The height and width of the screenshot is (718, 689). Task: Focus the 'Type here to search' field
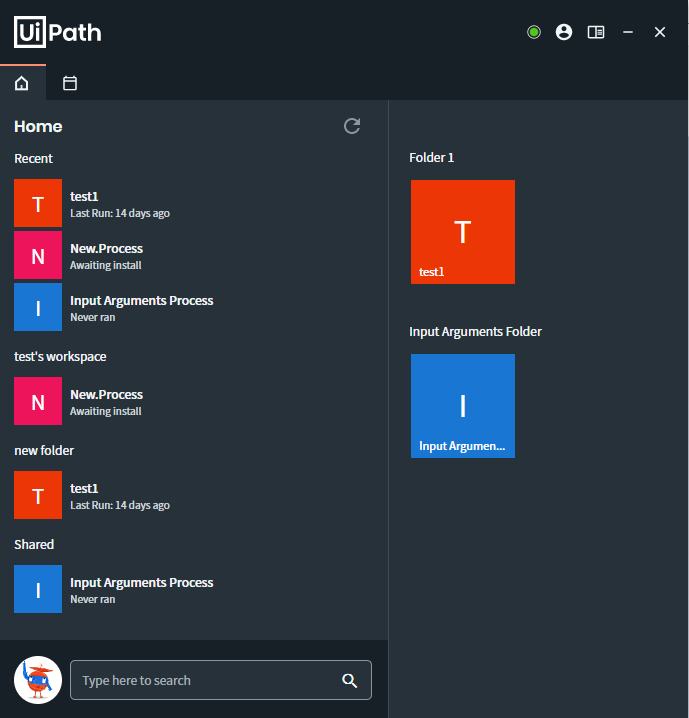221,680
